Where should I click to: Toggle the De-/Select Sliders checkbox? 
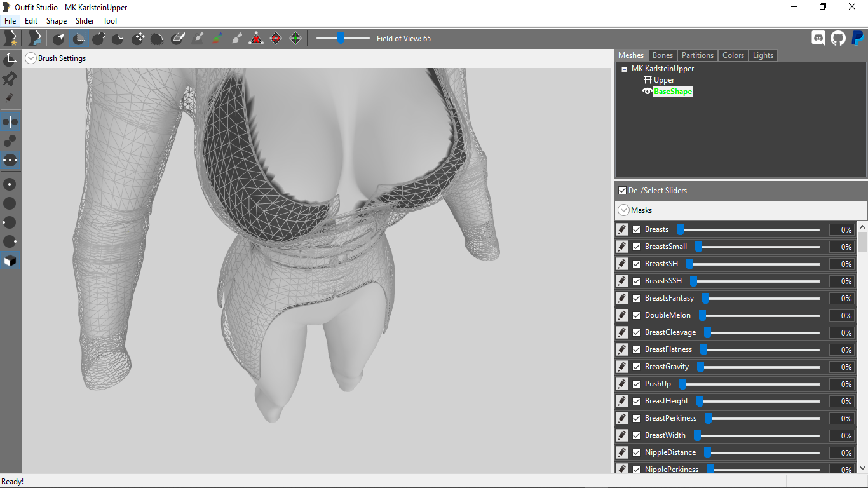623,190
